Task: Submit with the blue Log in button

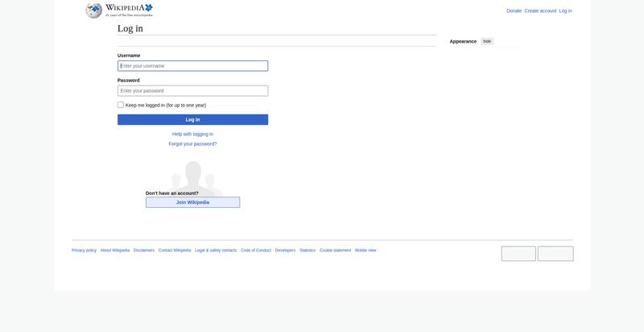Action: [x=192, y=119]
